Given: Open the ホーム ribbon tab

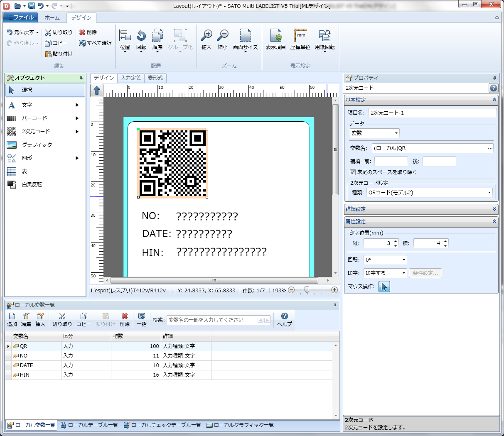Looking at the screenshot, I should [52, 18].
